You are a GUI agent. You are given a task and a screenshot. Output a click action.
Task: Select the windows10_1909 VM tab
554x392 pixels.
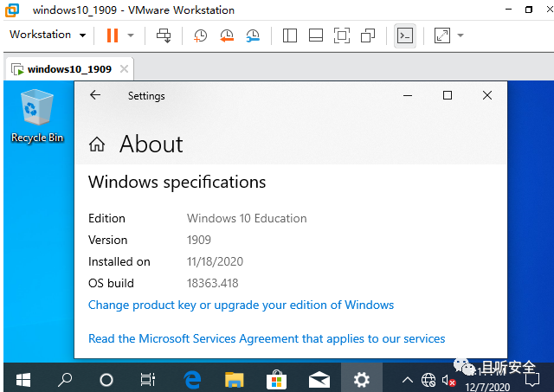(69, 69)
